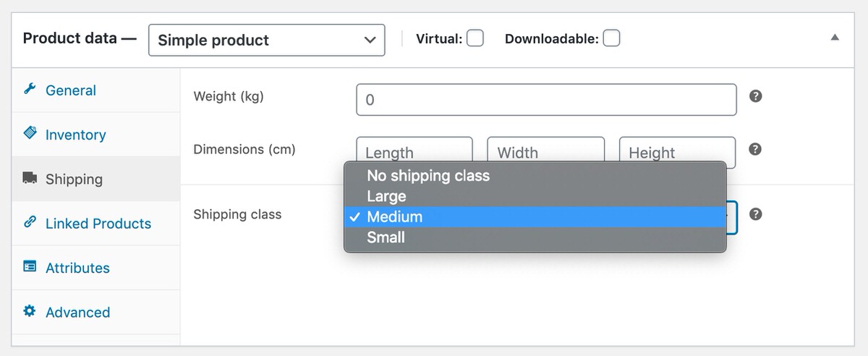Click the Advanced gear icon
Image resolution: width=868 pixels, height=356 pixels.
(x=30, y=311)
